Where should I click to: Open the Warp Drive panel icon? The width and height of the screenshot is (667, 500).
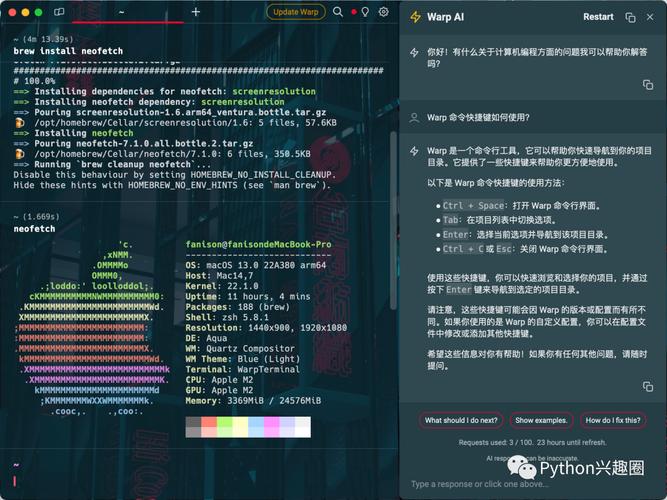point(59,12)
